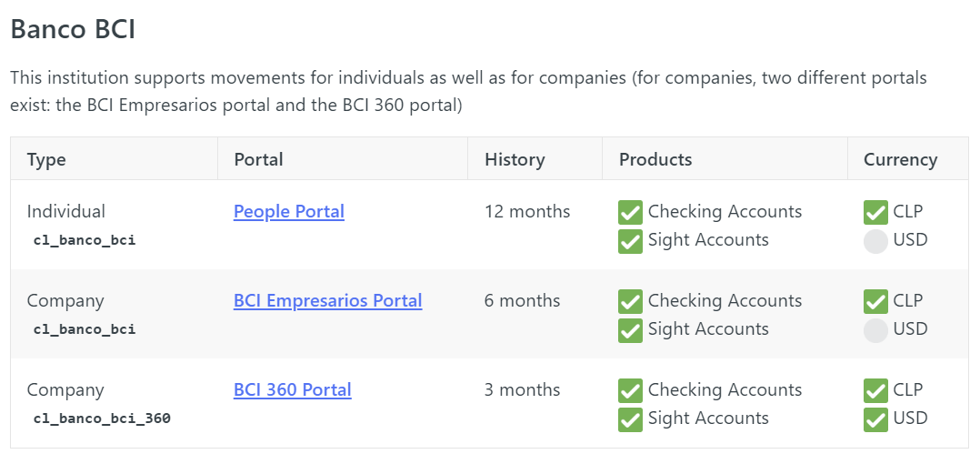
Task: Open the People Portal link
Action: point(288,212)
